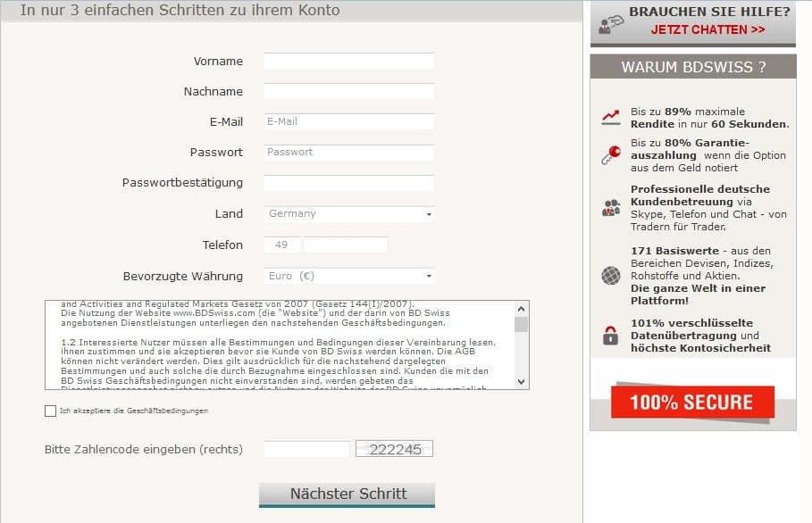Click the Vorname input field
The width and height of the screenshot is (812, 523).
pyautogui.click(x=349, y=61)
